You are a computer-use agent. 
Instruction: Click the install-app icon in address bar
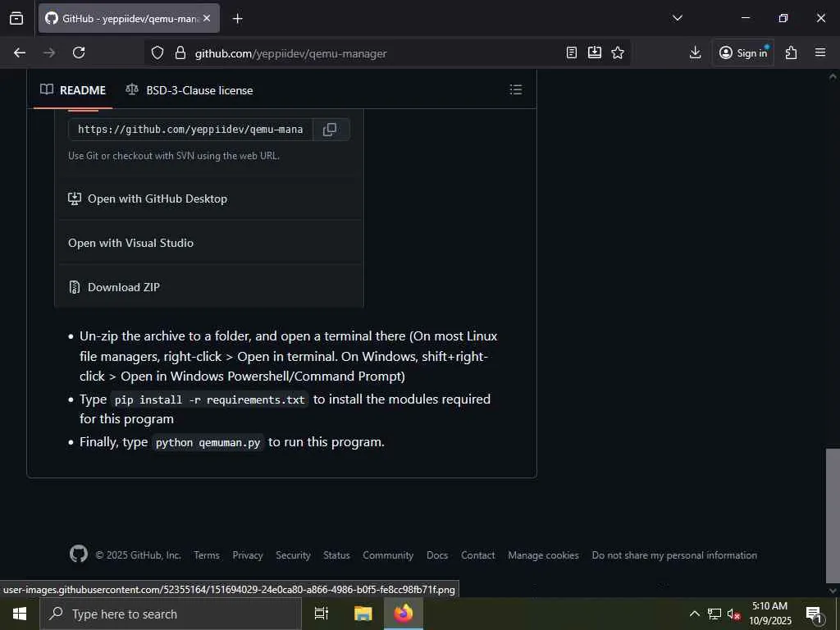coord(595,52)
